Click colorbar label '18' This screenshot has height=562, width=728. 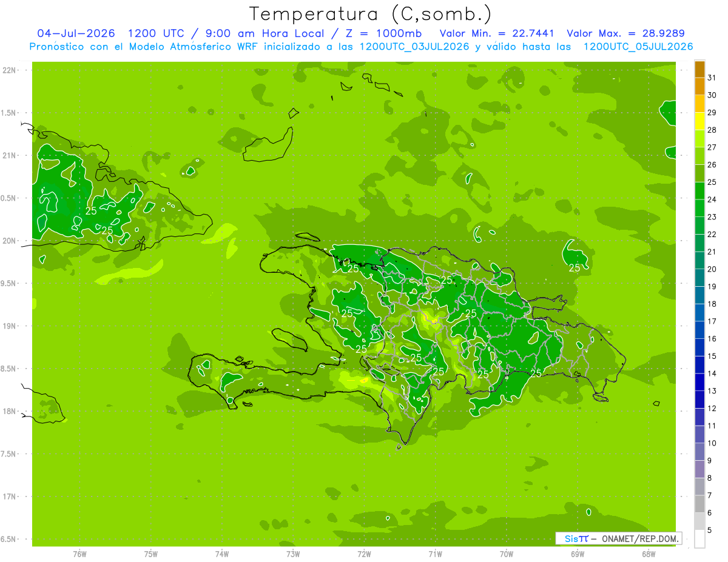tap(712, 304)
